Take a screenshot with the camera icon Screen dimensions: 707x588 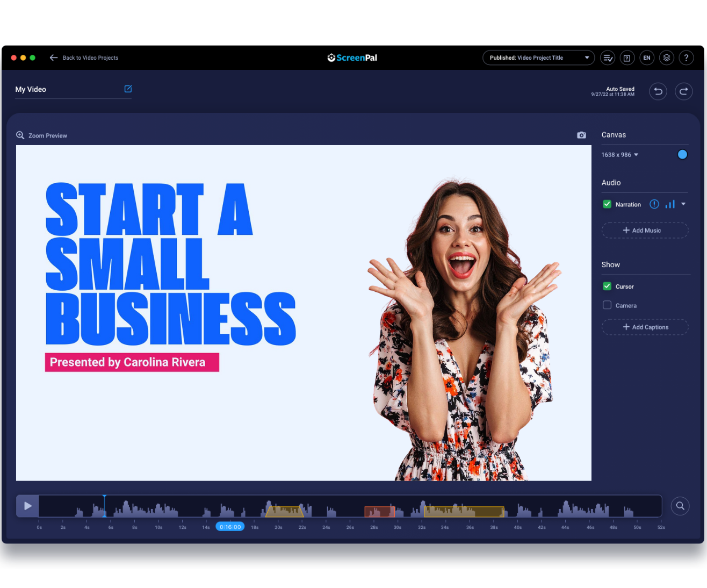tap(581, 135)
